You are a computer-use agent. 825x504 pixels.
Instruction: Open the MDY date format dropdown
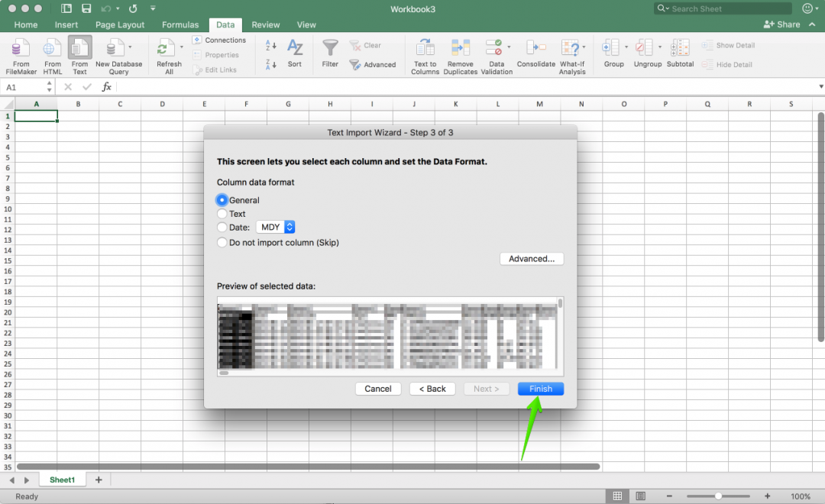(x=275, y=228)
